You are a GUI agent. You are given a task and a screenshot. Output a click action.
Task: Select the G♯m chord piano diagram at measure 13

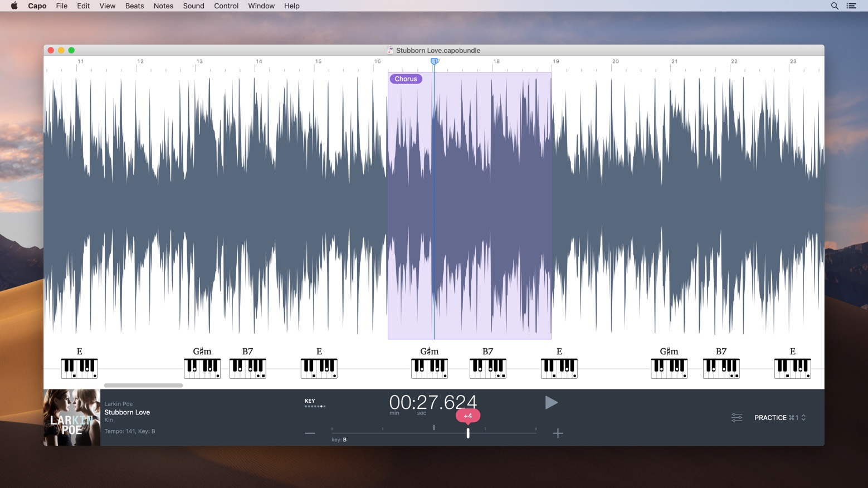[202, 368]
